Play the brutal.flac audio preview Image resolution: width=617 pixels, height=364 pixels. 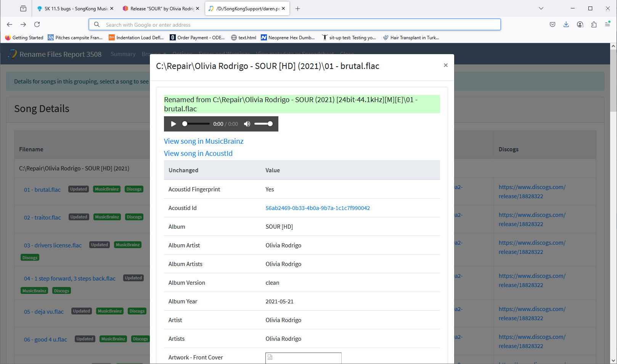174,124
